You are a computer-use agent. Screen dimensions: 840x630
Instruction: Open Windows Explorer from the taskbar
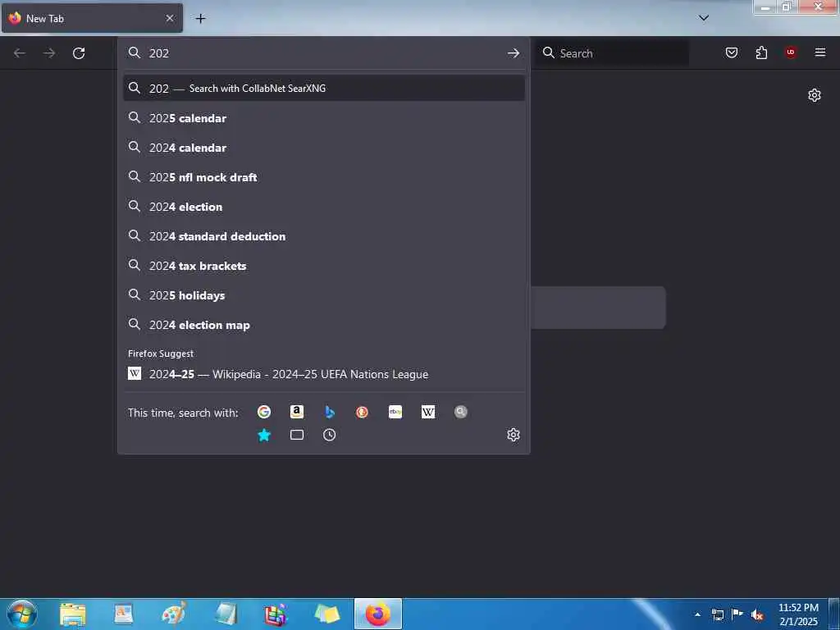tap(73, 614)
